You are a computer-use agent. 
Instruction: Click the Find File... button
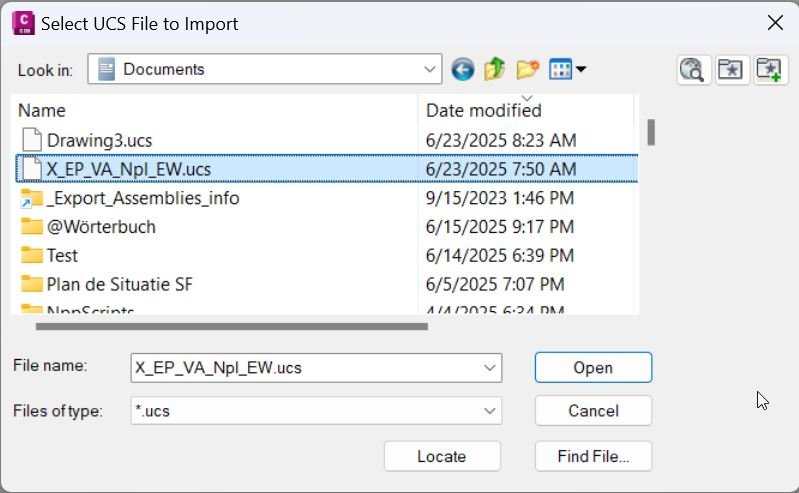pyautogui.click(x=593, y=456)
